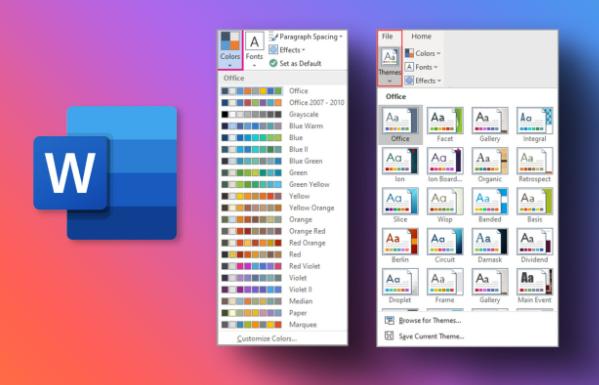
Task: Choose the Ion Board... theme thumbnail
Action: point(445,165)
